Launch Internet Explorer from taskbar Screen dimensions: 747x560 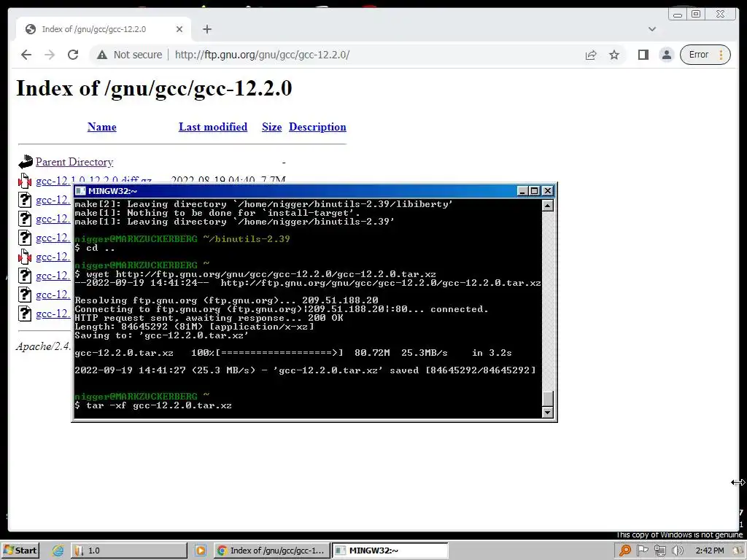coord(58,551)
